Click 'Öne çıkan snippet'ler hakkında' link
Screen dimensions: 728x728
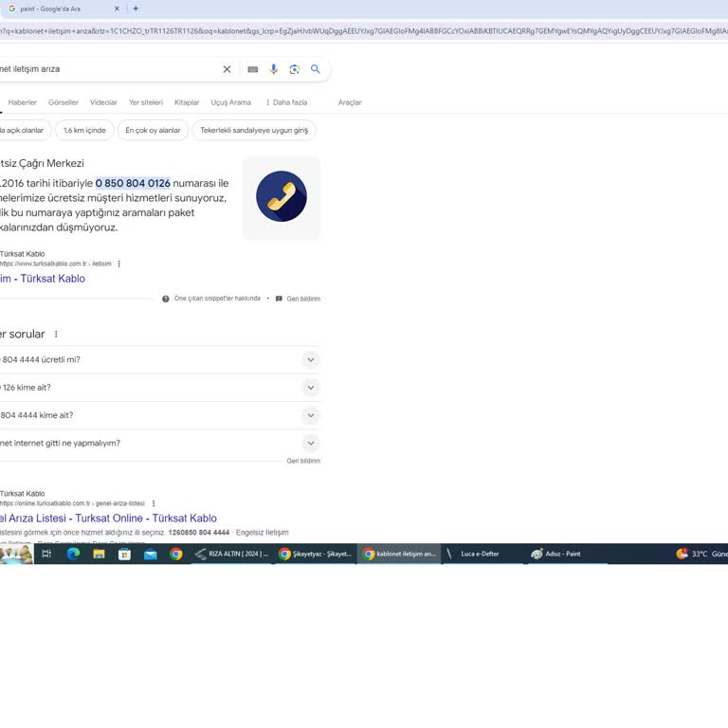(217, 299)
